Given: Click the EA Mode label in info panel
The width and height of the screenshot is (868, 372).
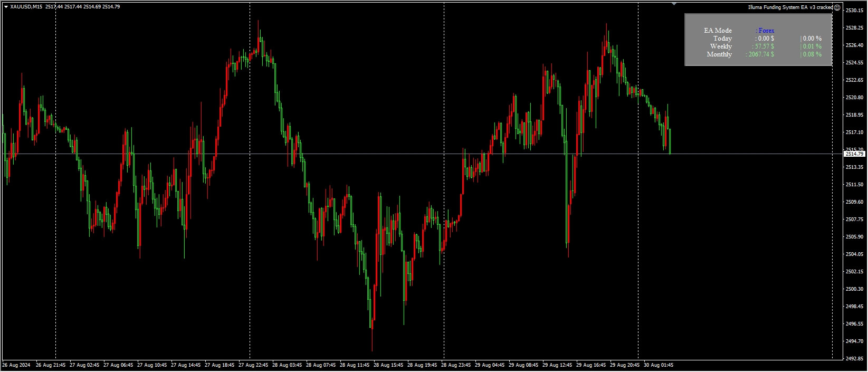Looking at the screenshot, I should (x=718, y=31).
